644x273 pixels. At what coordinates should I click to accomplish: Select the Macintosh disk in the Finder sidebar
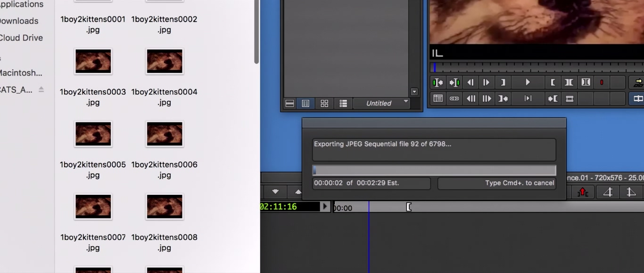click(x=21, y=73)
